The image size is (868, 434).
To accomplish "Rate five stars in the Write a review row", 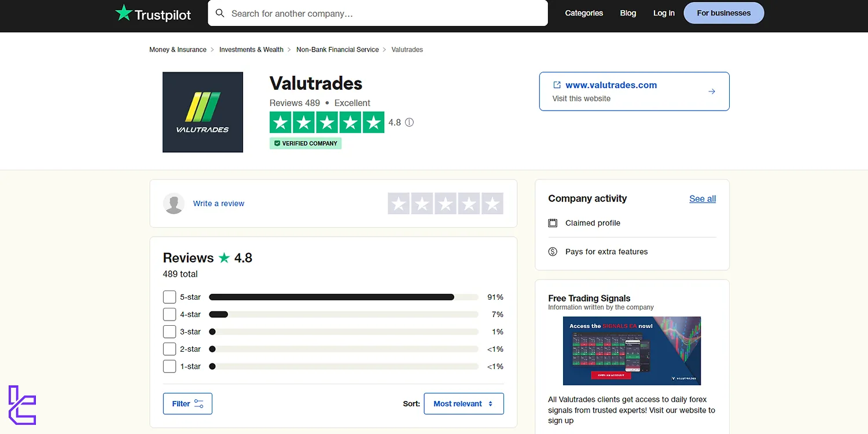I will [492, 204].
